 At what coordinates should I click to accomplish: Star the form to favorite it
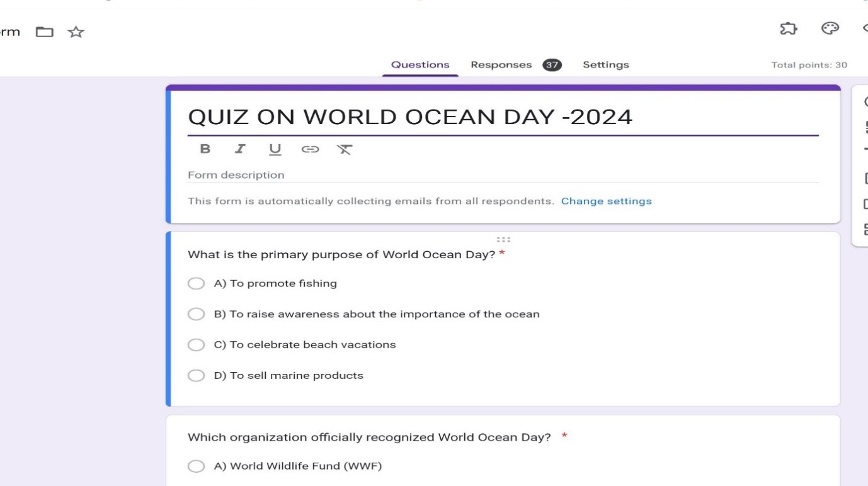pos(76,31)
